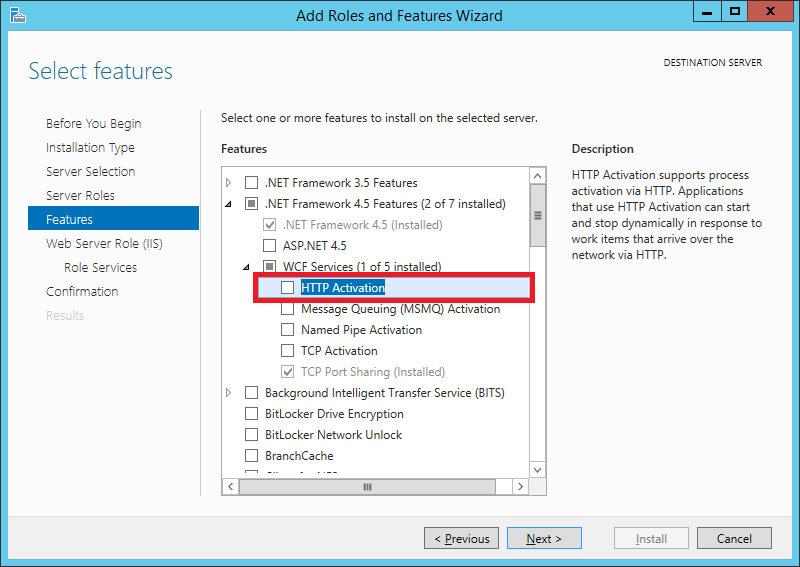Expand the .NET Framework 3.5 Features node
Viewport: 800px width, 567px height.
(x=229, y=182)
